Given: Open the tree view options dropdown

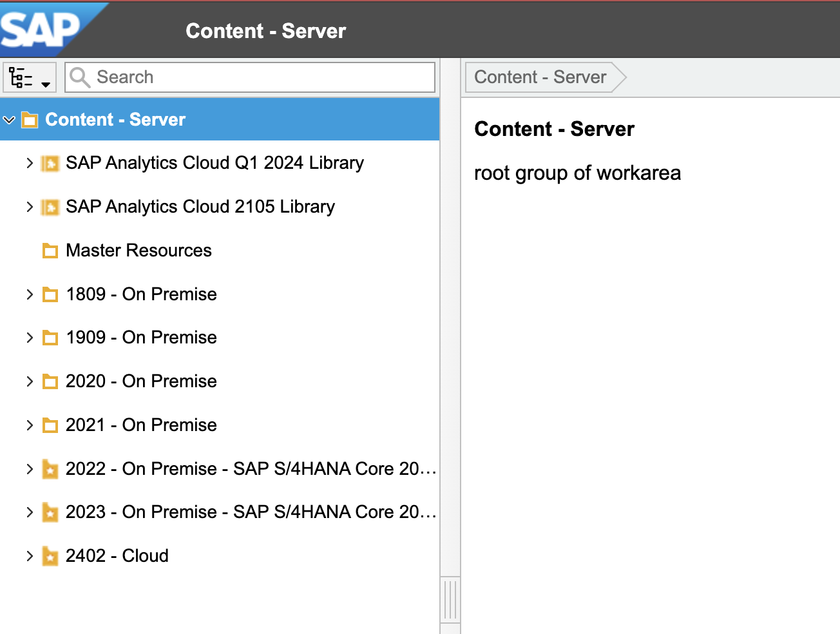Looking at the screenshot, I should point(30,77).
